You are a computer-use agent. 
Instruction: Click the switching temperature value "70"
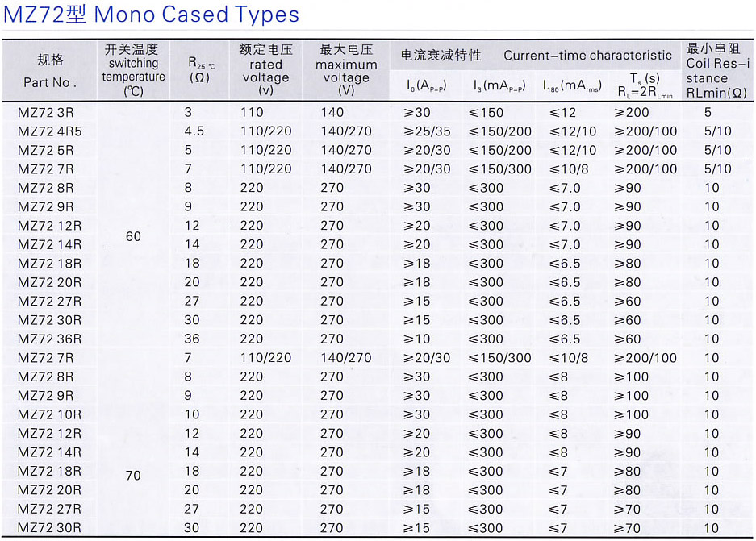click(x=133, y=476)
